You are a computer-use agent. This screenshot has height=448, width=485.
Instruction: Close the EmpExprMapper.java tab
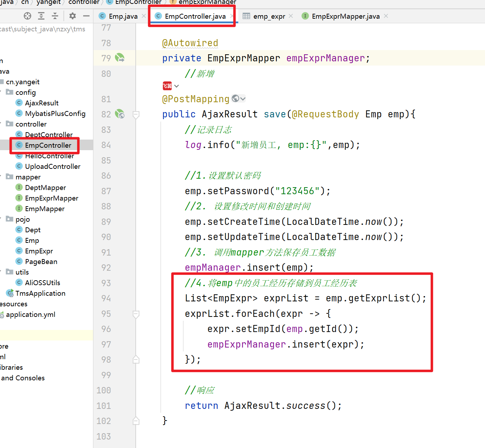(386, 16)
